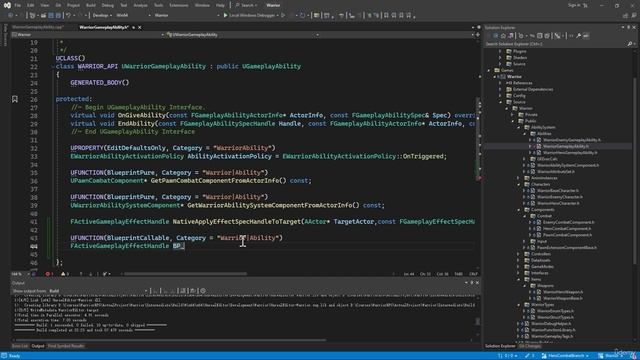The width and height of the screenshot is (640, 360).
Task: Click Collapse All icon in Solution Explorer toolbar
Action: click(x=540, y=36)
